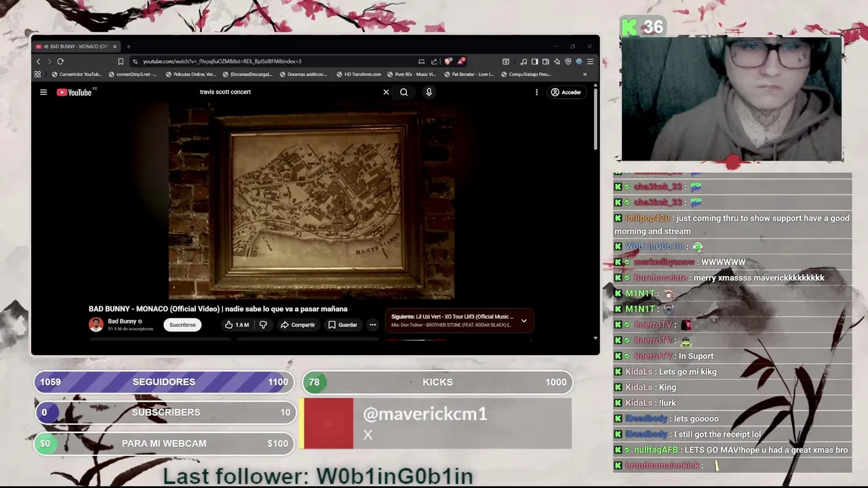This screenshot has width=868, height=488.
Task: Search by voice with the microphone icon
Action: tap(429, 92)
